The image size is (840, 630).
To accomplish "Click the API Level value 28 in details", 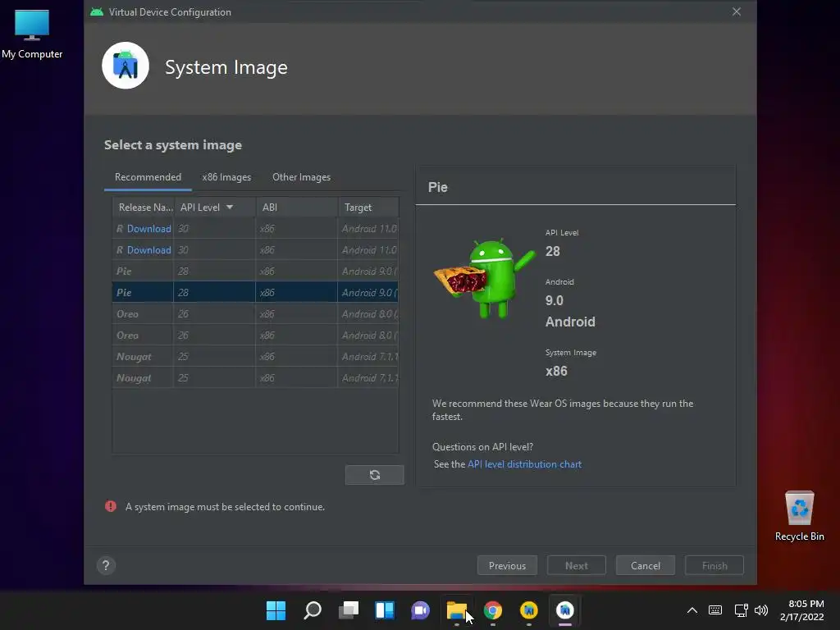I will [552, 251].
